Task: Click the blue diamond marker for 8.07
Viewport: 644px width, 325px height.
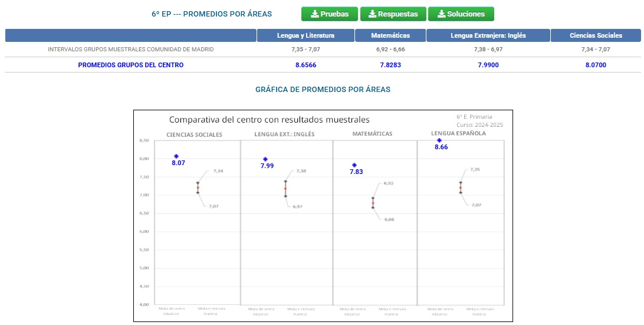Action: [x=176, y=156]
